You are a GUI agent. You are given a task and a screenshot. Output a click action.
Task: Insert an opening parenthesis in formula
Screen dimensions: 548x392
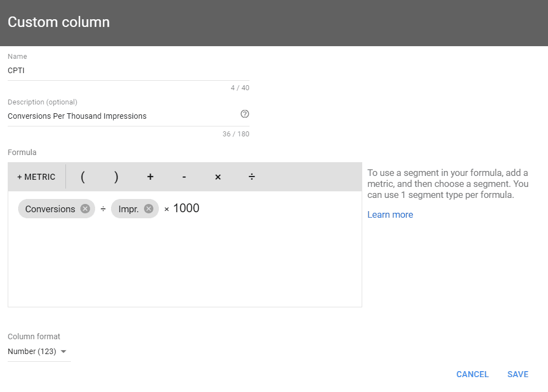tap(83, 177)
